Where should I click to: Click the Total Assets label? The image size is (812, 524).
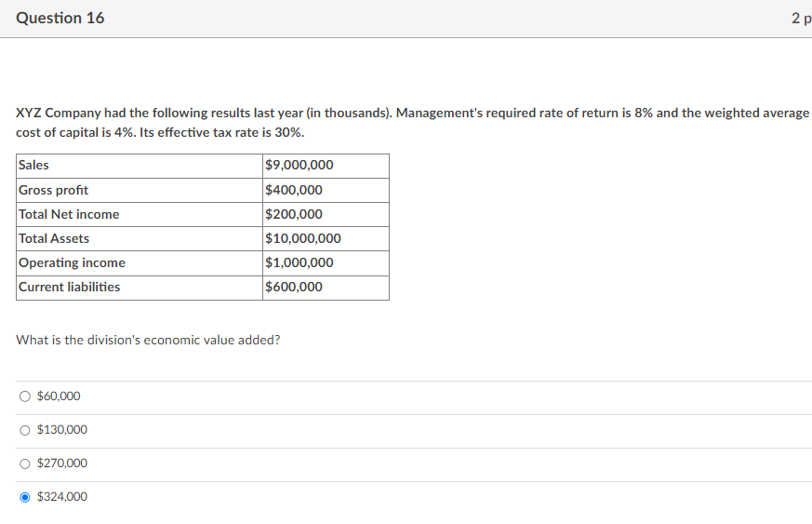point(54,238)
